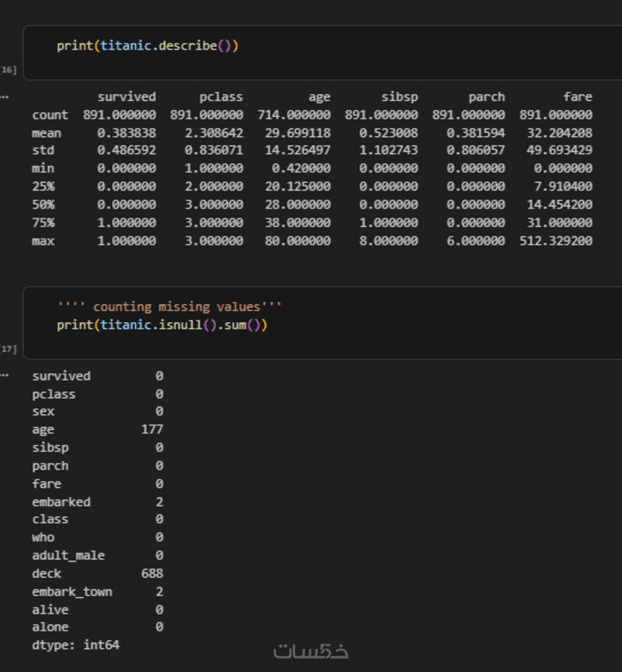Click the 'dtype: int64' output line
Screen dimensions: 622x672
pos(75,645)
